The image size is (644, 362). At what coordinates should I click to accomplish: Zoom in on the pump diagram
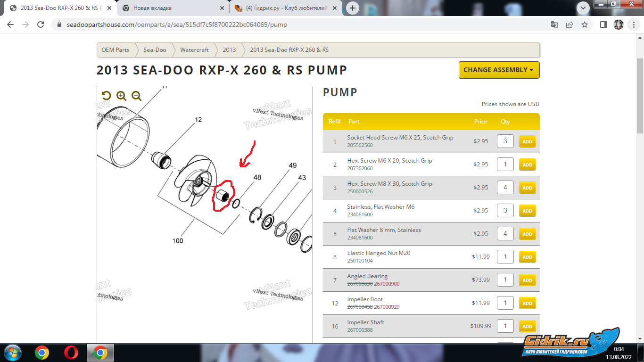[x=121, y=96]
